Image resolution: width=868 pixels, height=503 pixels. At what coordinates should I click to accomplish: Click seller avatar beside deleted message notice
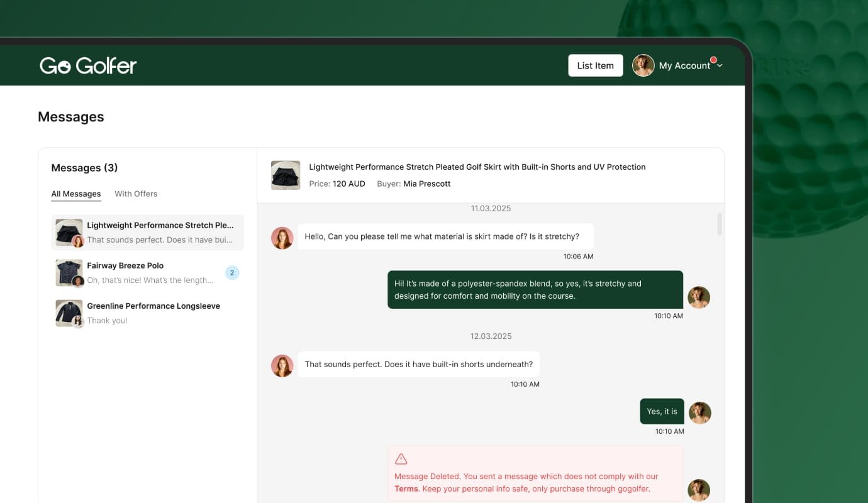[x=699, y=490]
